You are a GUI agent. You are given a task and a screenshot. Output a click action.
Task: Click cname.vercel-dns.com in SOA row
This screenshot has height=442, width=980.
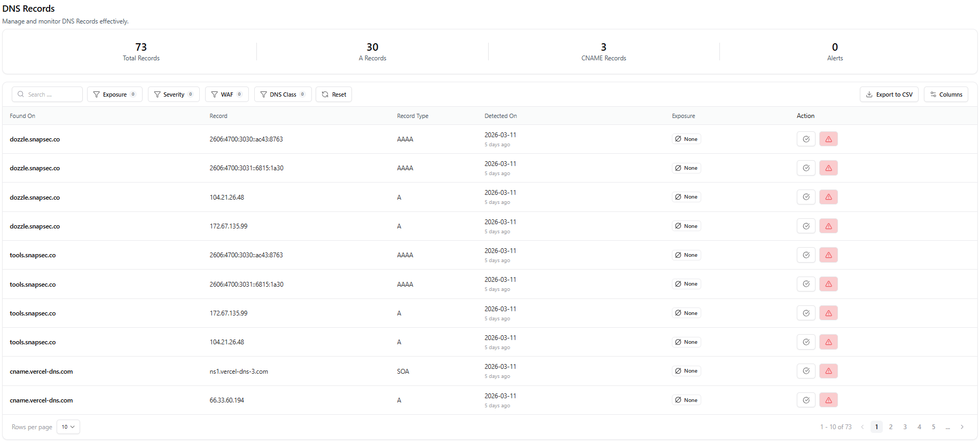(x=41, y=372)
